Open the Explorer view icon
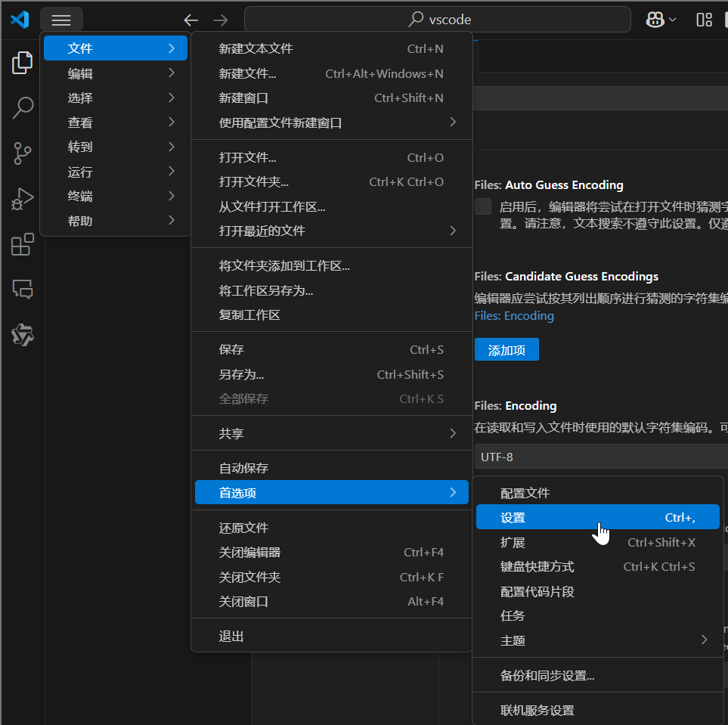Image resolution: width=728 pixels, height=725 pixels. coord(22,62)
